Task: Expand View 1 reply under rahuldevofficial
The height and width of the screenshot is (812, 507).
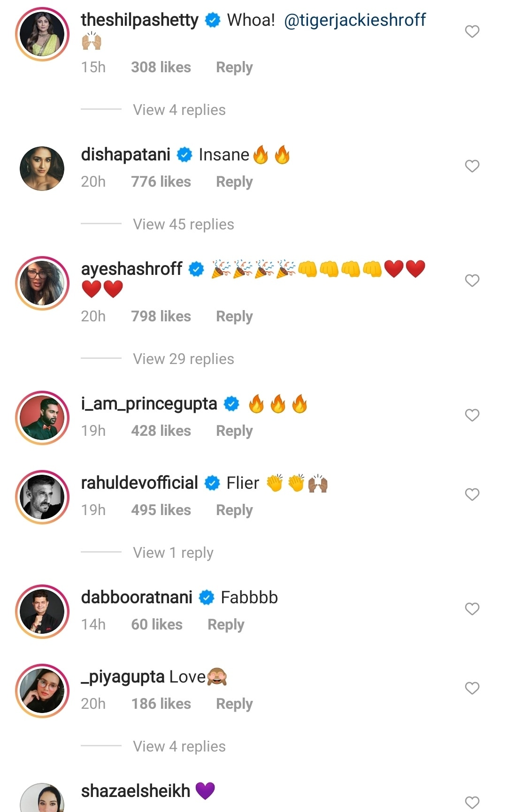Action: (173, 553)
